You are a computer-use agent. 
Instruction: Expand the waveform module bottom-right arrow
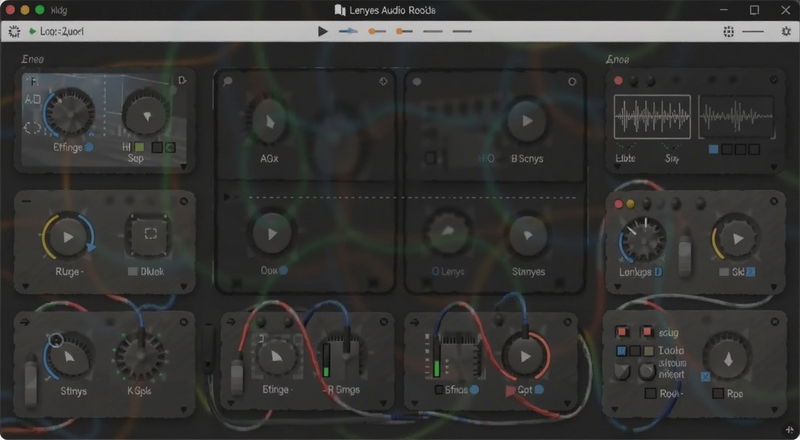tap(774, 167)
